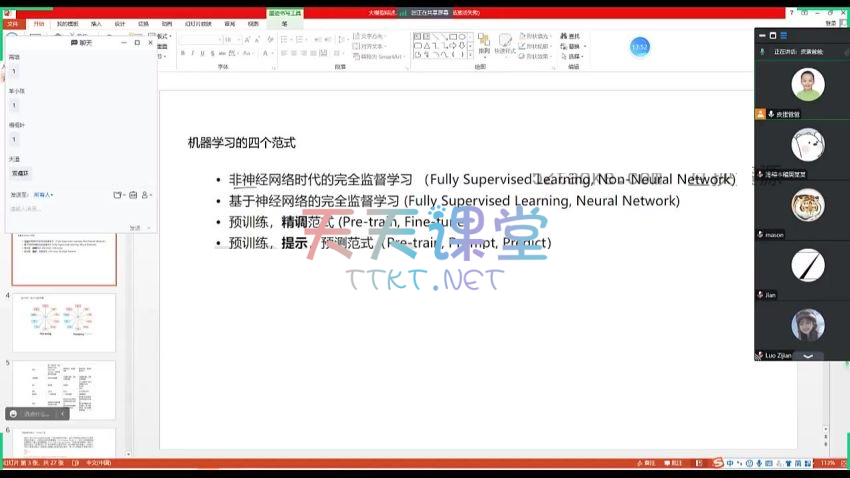The height and width of the screenshot is (478, 850).
Task: Click the 发送 send button in chat
Action: point(135,228)
